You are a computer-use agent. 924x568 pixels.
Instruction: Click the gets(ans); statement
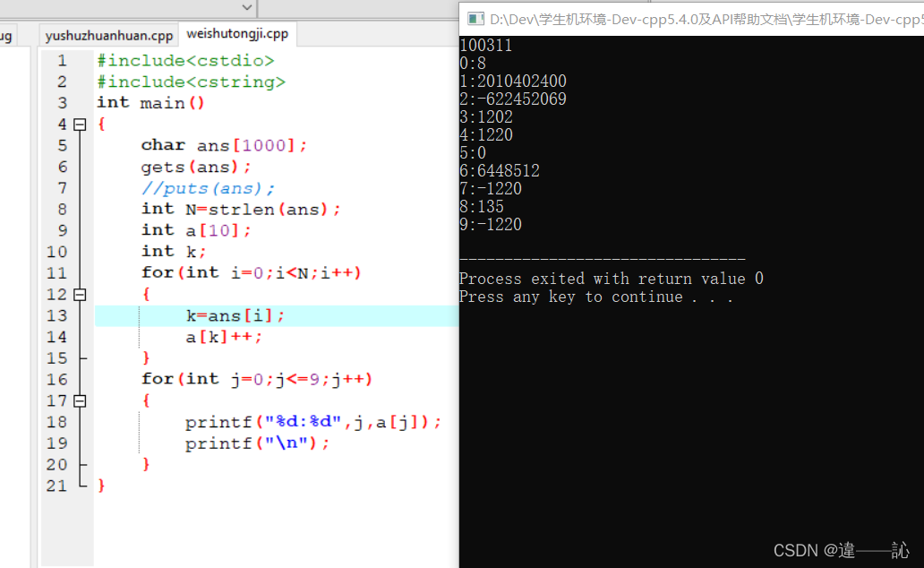pos(196,167)
